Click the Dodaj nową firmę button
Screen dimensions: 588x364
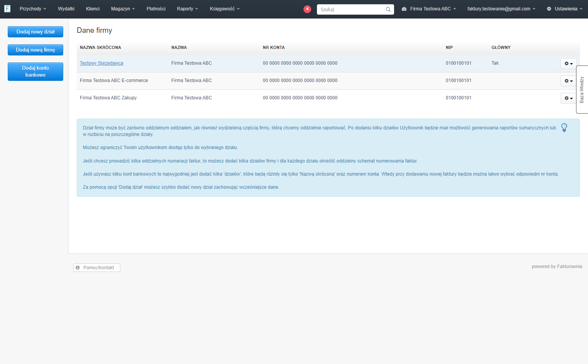click(35, 50)
